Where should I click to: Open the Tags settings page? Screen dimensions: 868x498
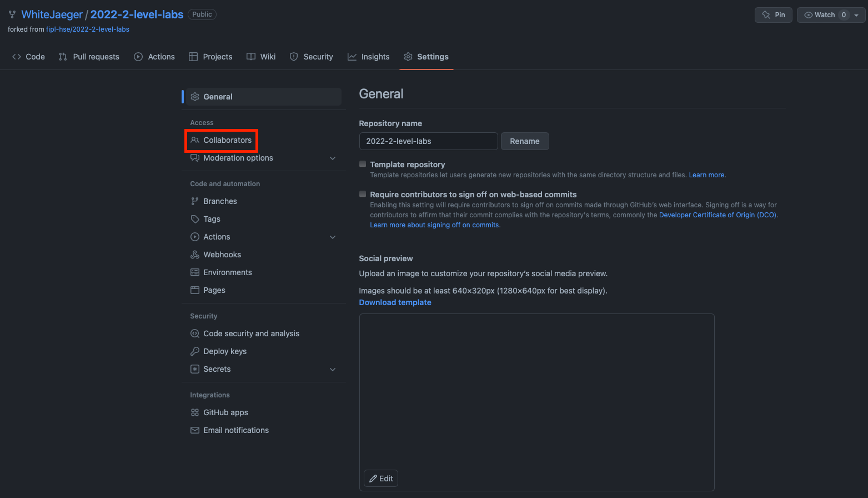[x=212, y=218]
